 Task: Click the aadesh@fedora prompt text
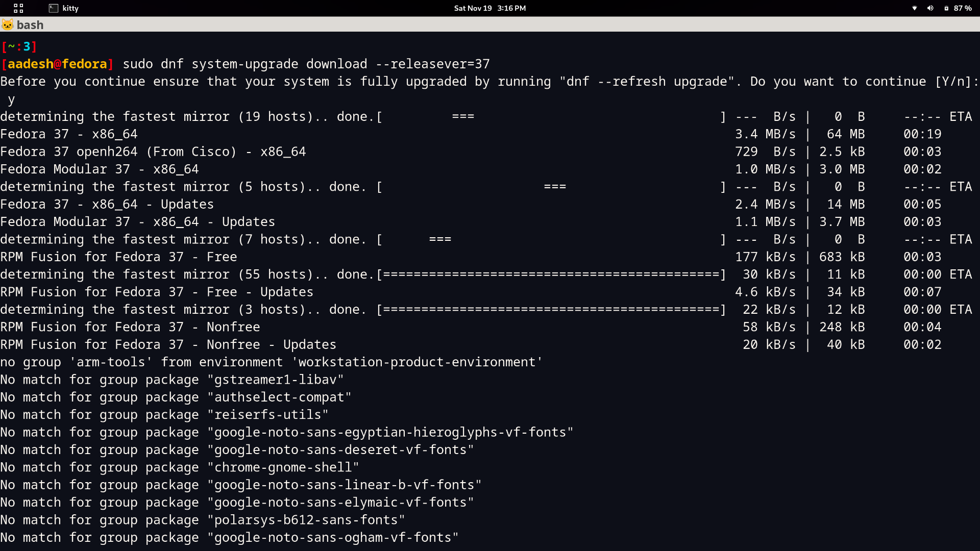[57, 64]
